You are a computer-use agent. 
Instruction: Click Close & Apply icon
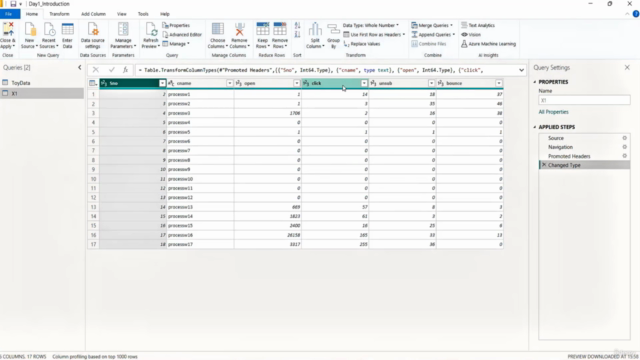point(8,30)
